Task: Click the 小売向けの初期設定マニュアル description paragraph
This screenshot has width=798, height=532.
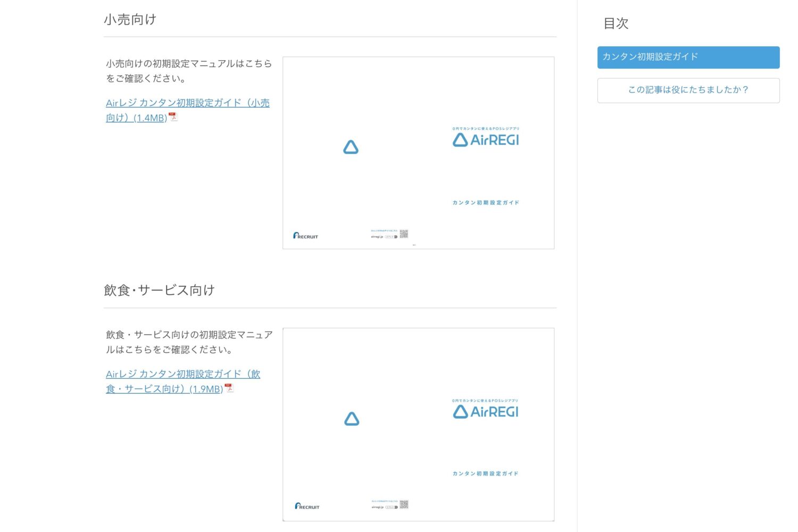Action: coord(188,71)
